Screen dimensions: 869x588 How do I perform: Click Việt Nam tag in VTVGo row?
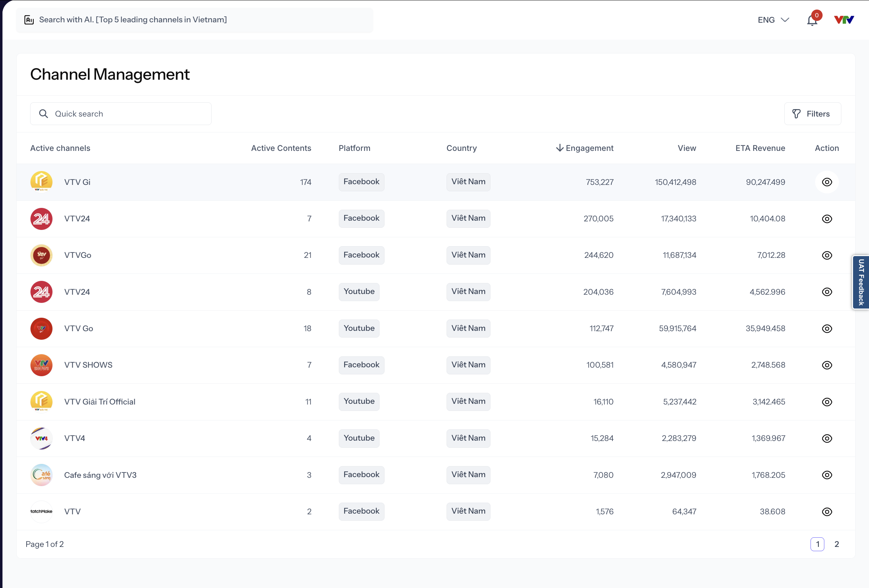tap(468, 255)
